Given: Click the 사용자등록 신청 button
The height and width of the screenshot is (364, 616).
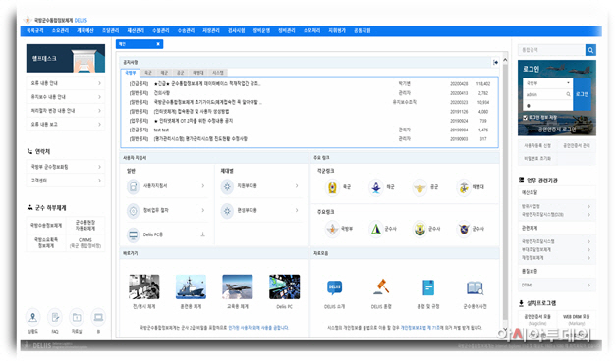Looking at the screenshot, I should point(537,145).
